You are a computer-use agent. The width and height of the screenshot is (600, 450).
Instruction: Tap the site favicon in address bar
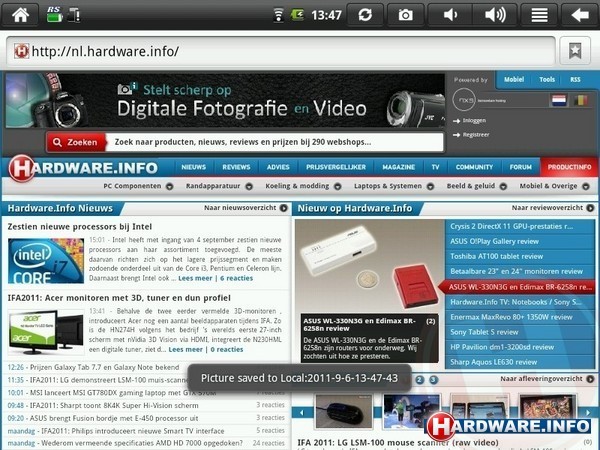(21, 51)
